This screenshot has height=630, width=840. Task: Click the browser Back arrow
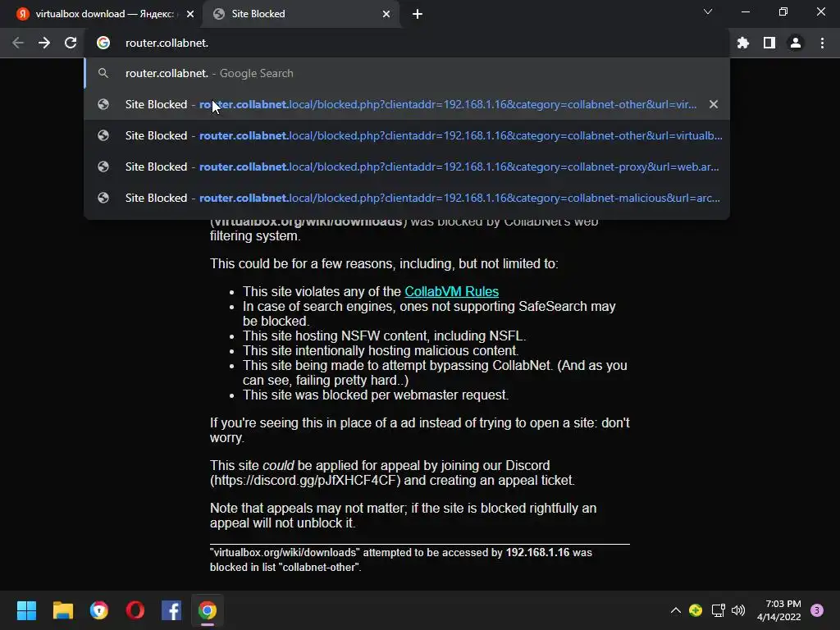point(18,43)
